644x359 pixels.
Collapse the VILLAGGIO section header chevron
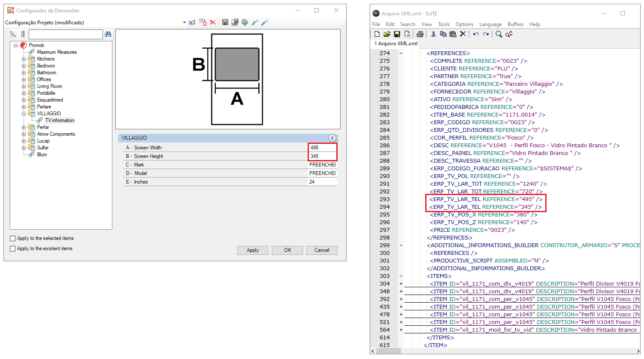pyautogui.click(x=332, y=138)
